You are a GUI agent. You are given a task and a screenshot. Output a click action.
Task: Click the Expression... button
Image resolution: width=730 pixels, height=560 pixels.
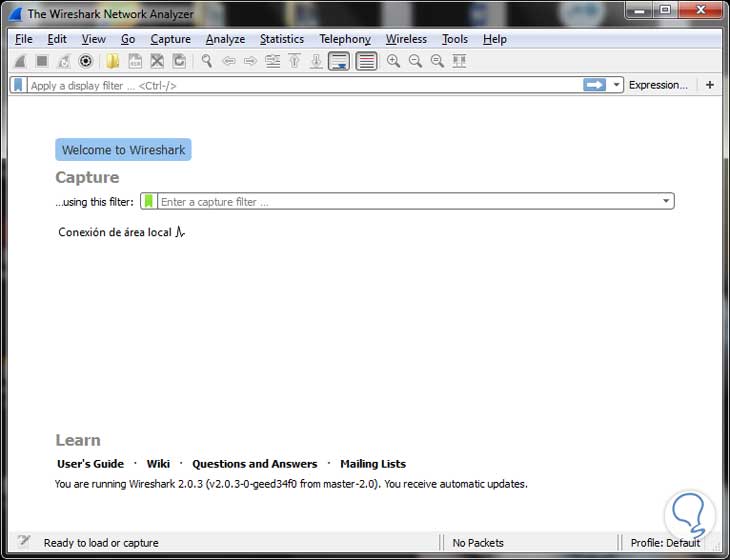658,85
